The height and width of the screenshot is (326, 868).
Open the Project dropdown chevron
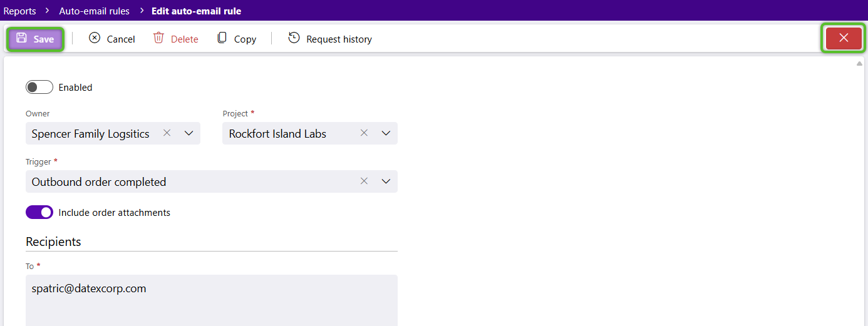click(386, 133)
